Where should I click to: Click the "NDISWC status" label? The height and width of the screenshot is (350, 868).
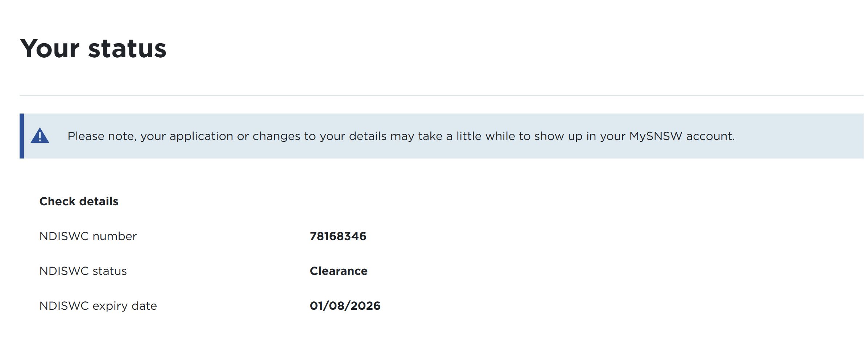pyautogui.click(x=83, y=271)
